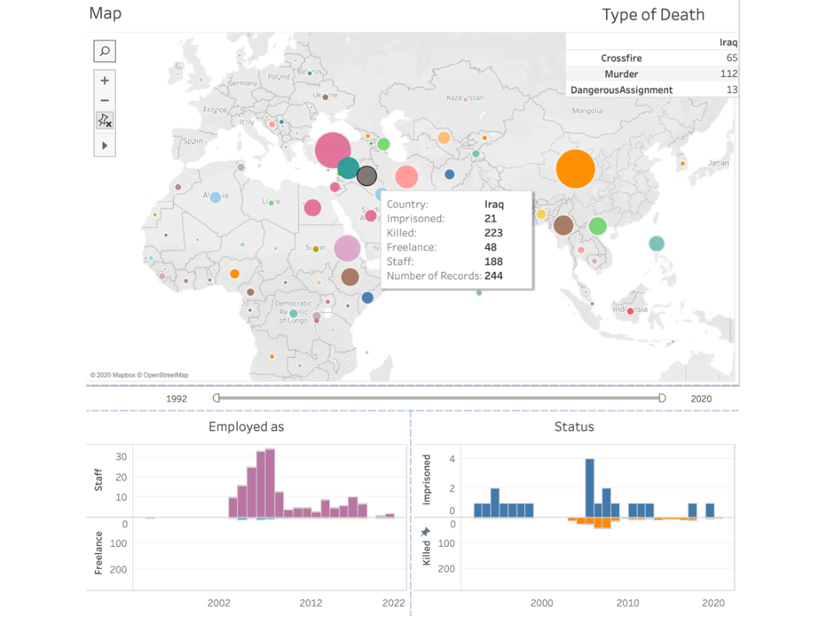Move the 1992 start slider handle

pos(216,398)
